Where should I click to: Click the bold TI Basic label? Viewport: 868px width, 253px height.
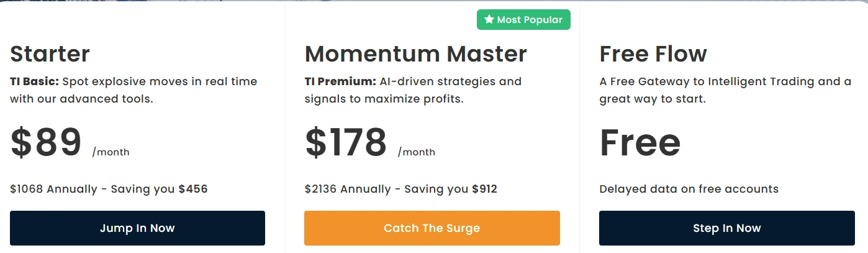(x=35, y=81)
